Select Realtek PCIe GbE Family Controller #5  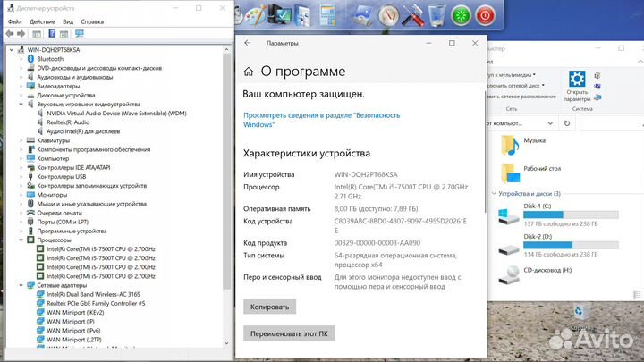[x=96, y=303]
